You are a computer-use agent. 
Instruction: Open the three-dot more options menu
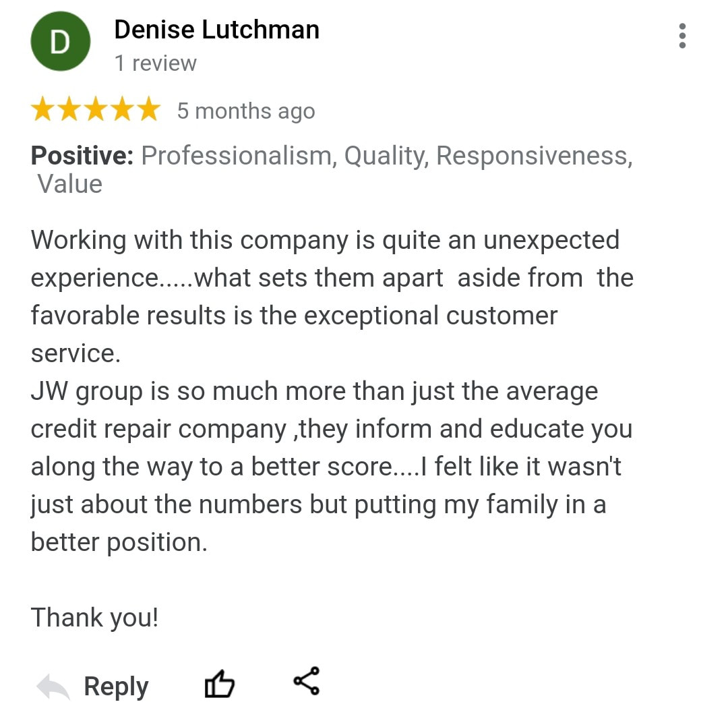pyautogui.click(x=682, y=36)
